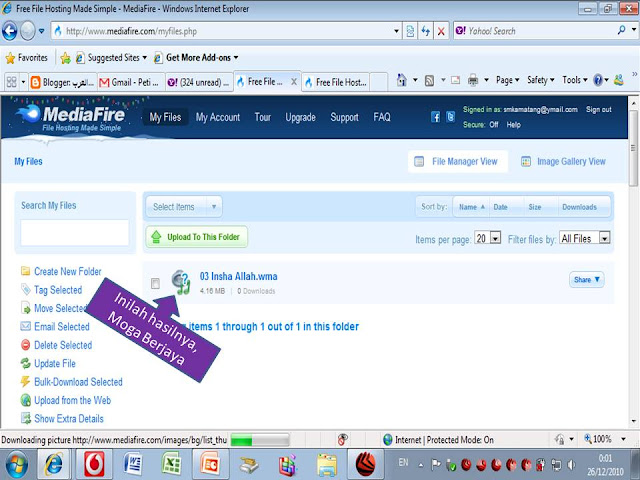Screen dimensions: 640x480
Task: Sort files by Date
Action: (x=500, y=207)
